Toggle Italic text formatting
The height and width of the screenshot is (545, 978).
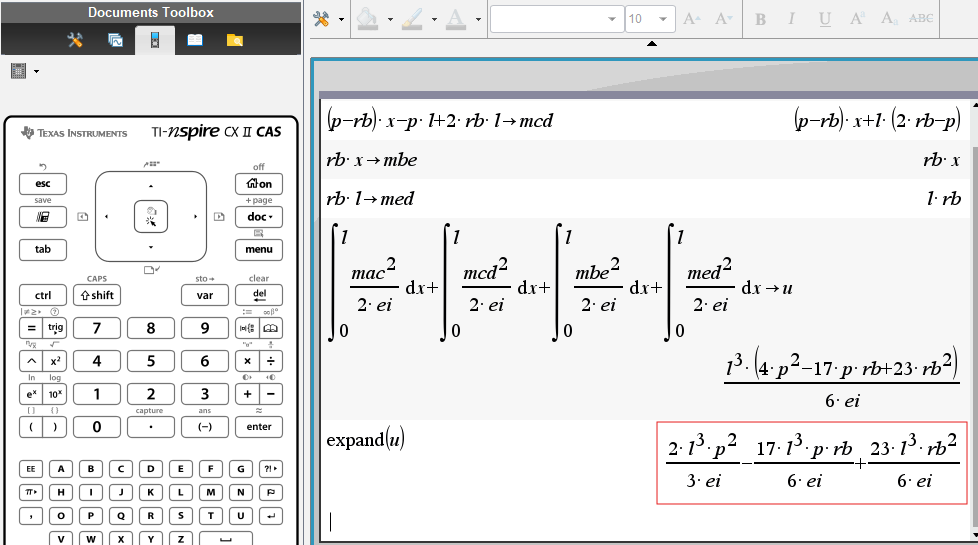pyautogui.click(x=792, y=19)
